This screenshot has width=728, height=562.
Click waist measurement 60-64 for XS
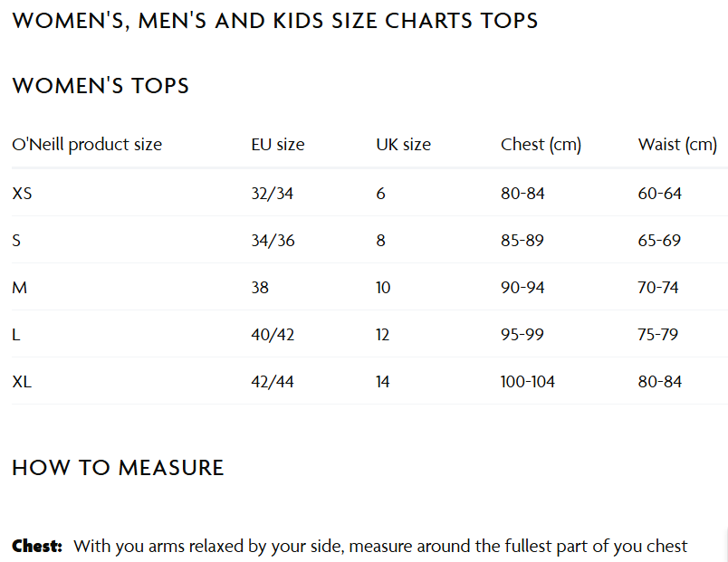pos(659,193)
